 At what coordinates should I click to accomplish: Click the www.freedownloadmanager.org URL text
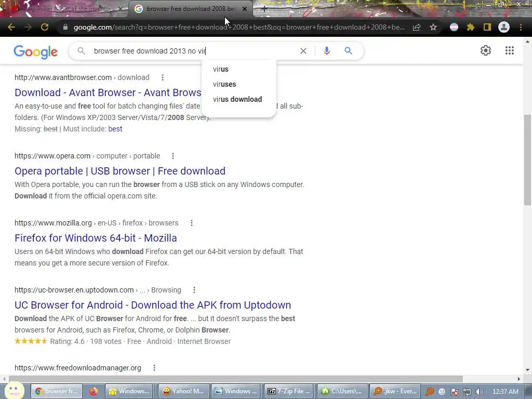click(78, 368)
